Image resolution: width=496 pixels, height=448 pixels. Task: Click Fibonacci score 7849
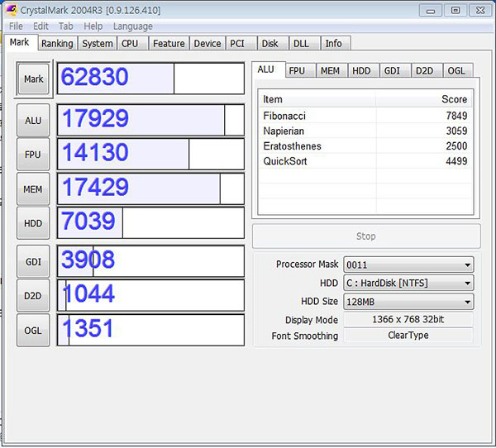pyautogui.click(x=456, y=116)
